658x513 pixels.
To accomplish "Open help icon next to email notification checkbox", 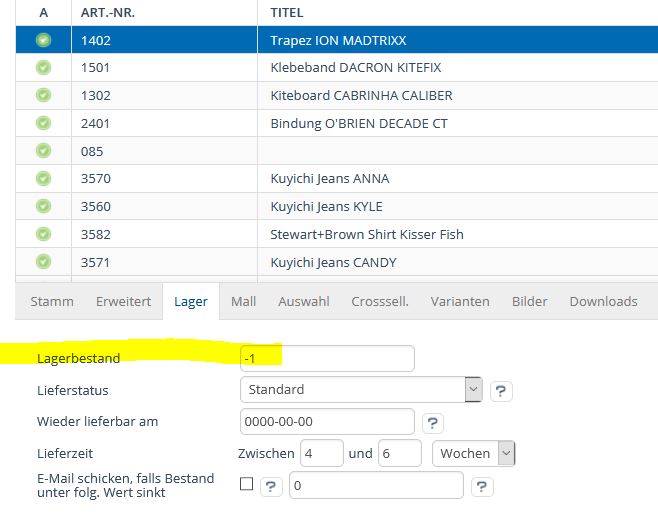I will [x=271, y=486].
